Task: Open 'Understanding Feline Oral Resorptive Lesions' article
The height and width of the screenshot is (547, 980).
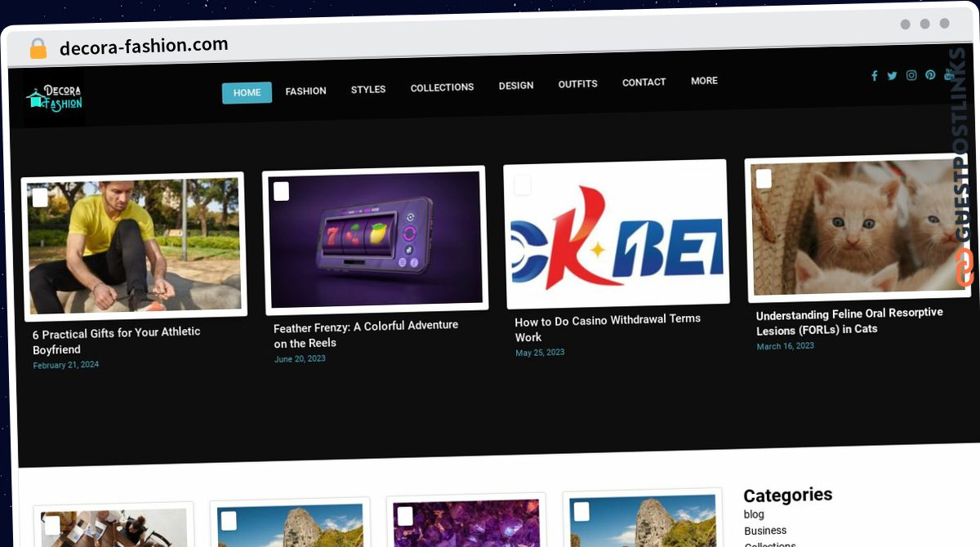Action: click(x=849, y=322)
